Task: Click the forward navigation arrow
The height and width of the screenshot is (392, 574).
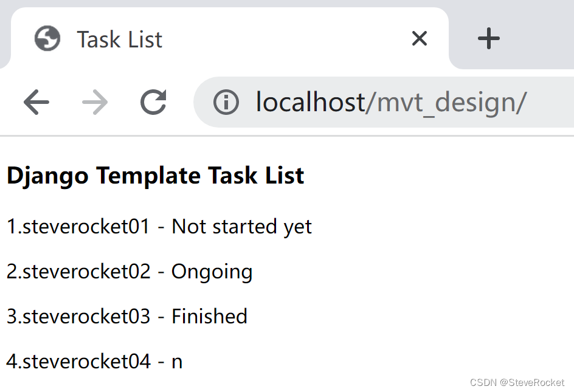Action: coord(94,102)
